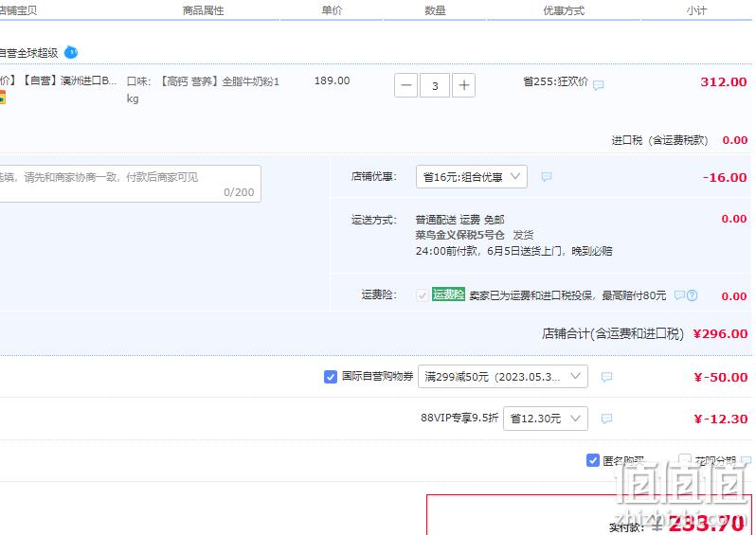Click the 口味 全脂牛奶粉1kg attribute text
Screen dimensions: 756x535
point(203,90)
